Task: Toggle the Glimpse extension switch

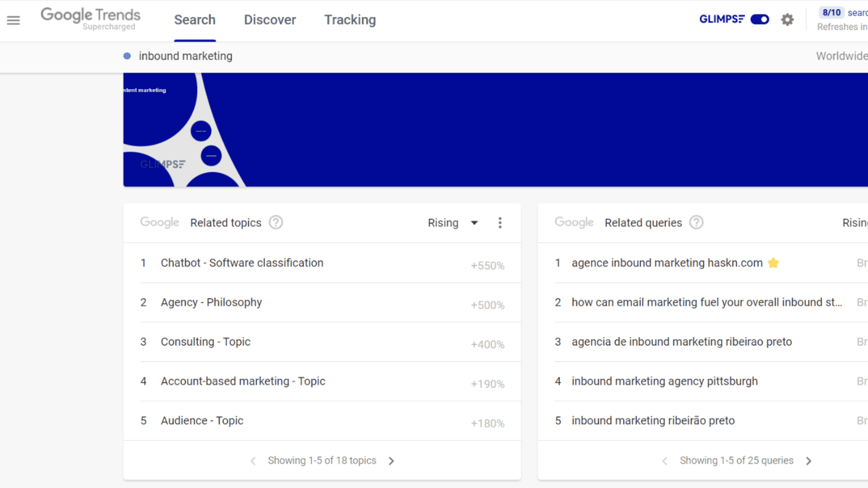Action: point(760,20)
